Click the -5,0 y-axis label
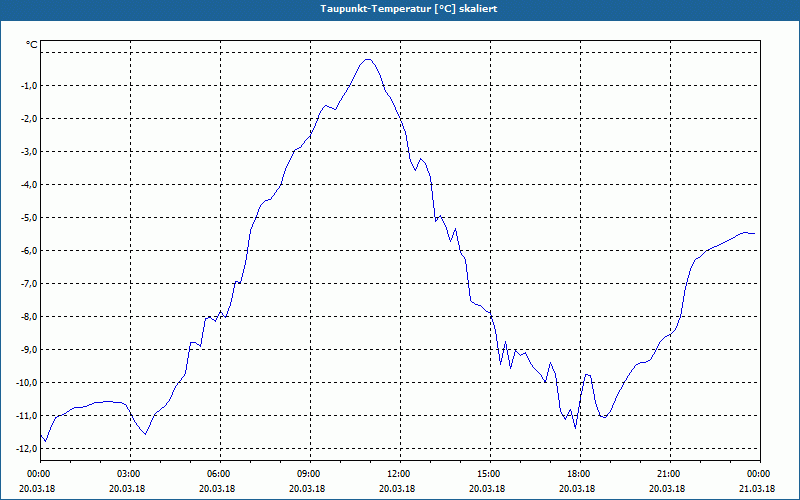 29,217
